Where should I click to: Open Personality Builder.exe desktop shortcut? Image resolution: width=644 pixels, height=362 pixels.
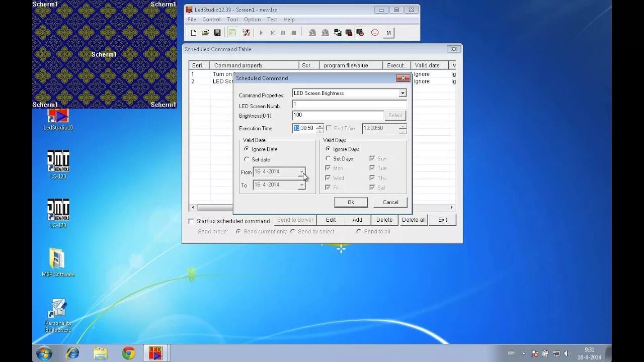click(58, 315)
